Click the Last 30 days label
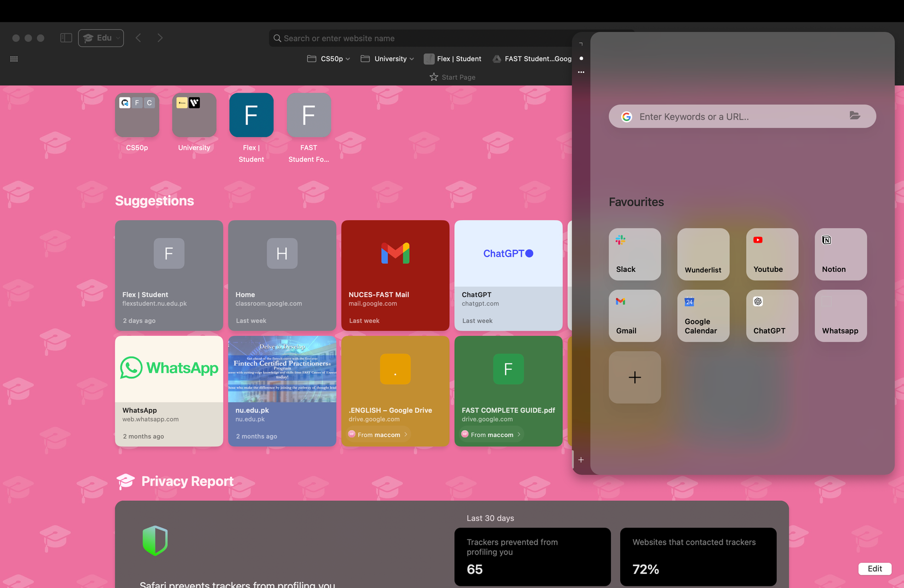Screen dimensions: 904x588 click(490, 518)
